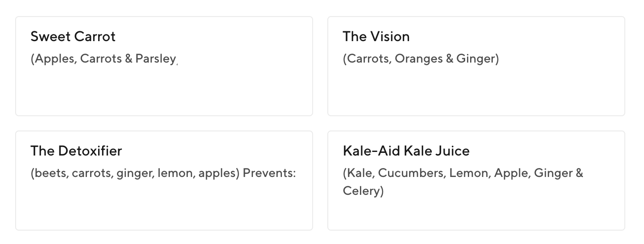Click the Carrots, Oranges & Ginger description

(x=421, y=59)
